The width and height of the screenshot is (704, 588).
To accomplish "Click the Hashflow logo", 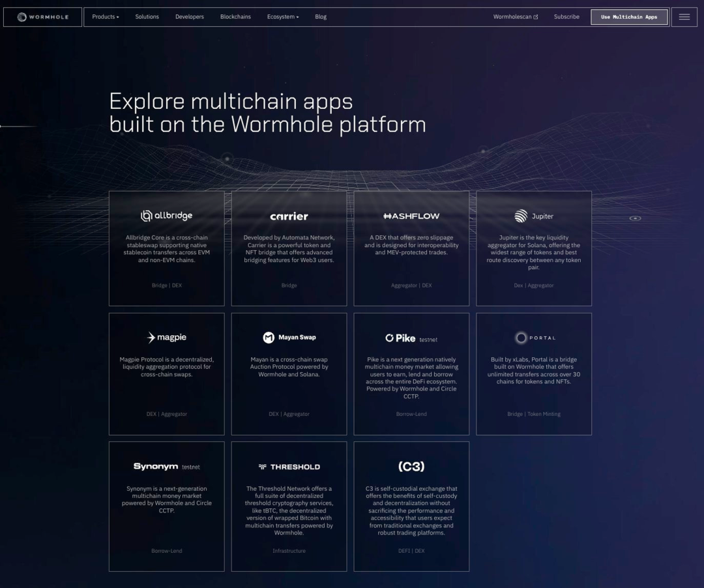I will coord(411,216).
